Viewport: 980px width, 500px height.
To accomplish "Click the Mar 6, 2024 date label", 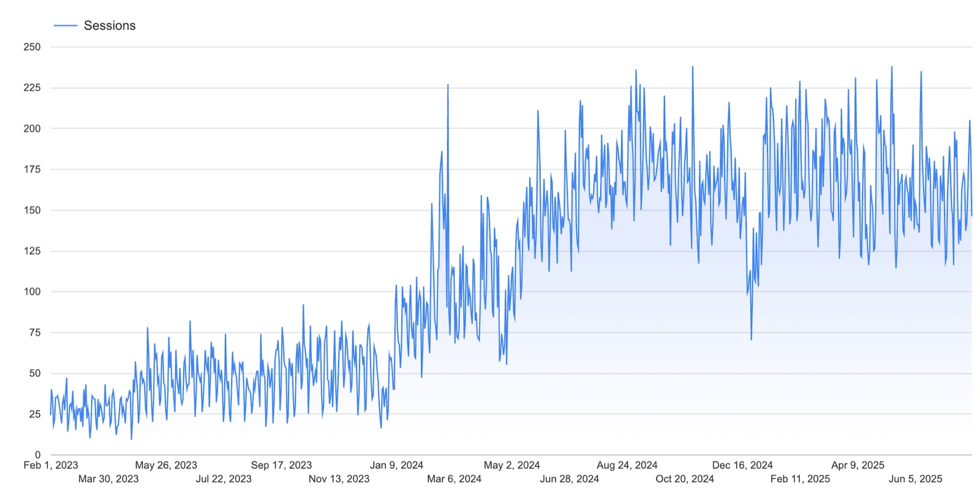I will click(x=454, y=479).
